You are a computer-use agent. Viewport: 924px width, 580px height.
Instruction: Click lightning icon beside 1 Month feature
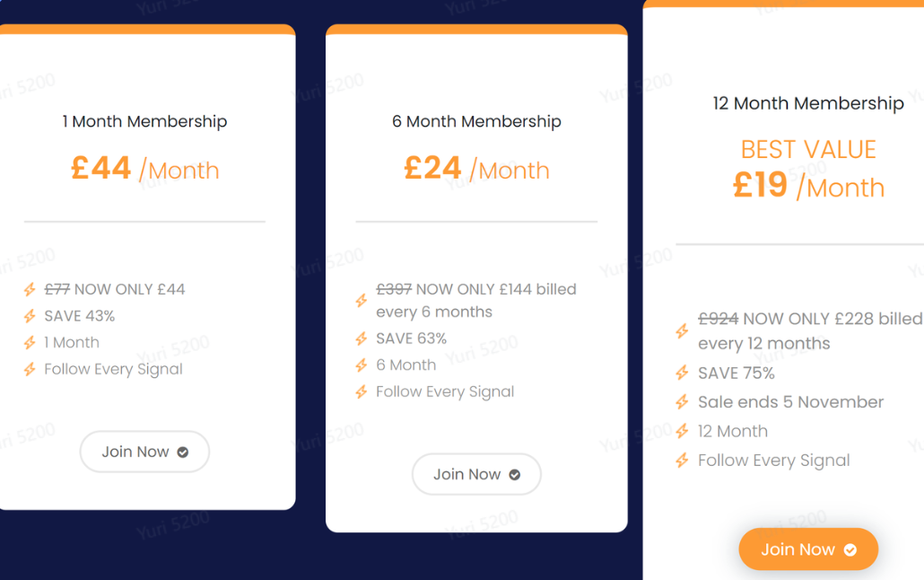[30, 343]
